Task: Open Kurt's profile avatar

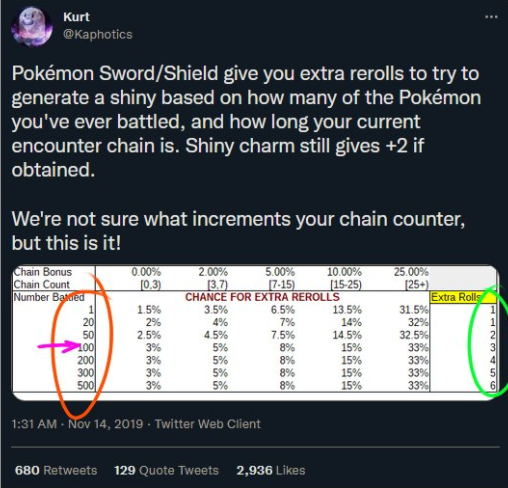Action: [32, 26]
